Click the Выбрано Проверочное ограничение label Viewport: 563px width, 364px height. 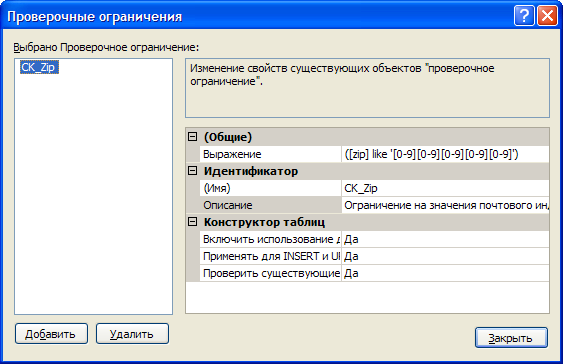[x=106, y=47]
